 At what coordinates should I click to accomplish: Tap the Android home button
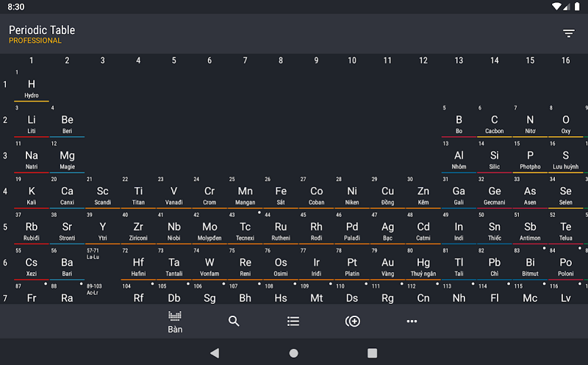point(293,353)
